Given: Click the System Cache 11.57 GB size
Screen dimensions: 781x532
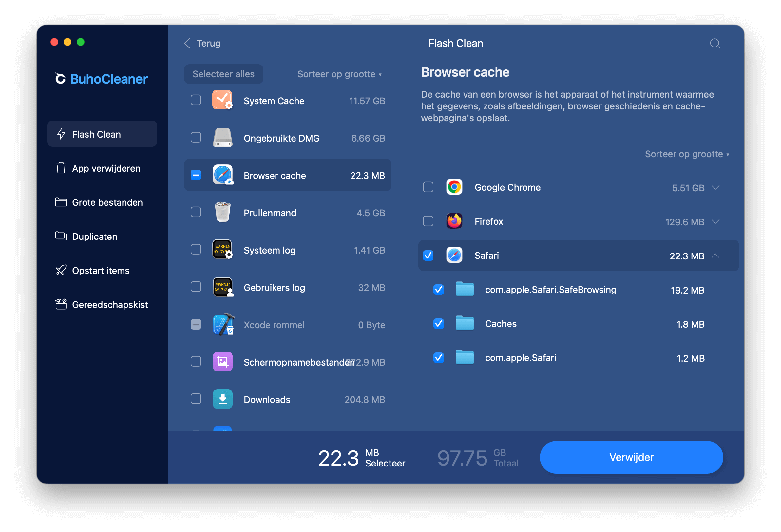Looking at the screenshot, I should 367,101.
